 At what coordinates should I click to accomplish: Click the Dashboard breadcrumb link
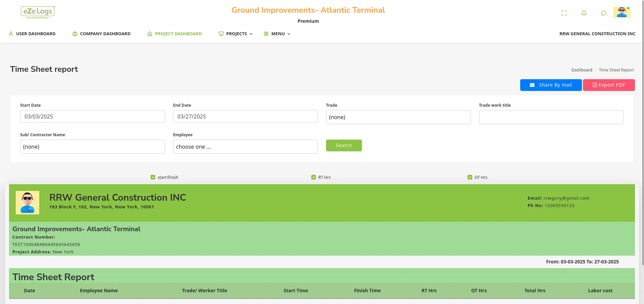click(x=582, y=70)
